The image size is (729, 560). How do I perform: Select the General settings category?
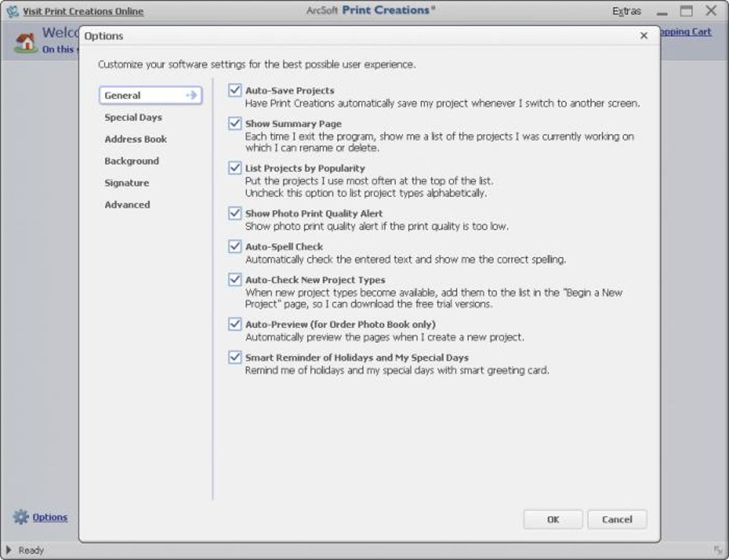pos(151,95)
